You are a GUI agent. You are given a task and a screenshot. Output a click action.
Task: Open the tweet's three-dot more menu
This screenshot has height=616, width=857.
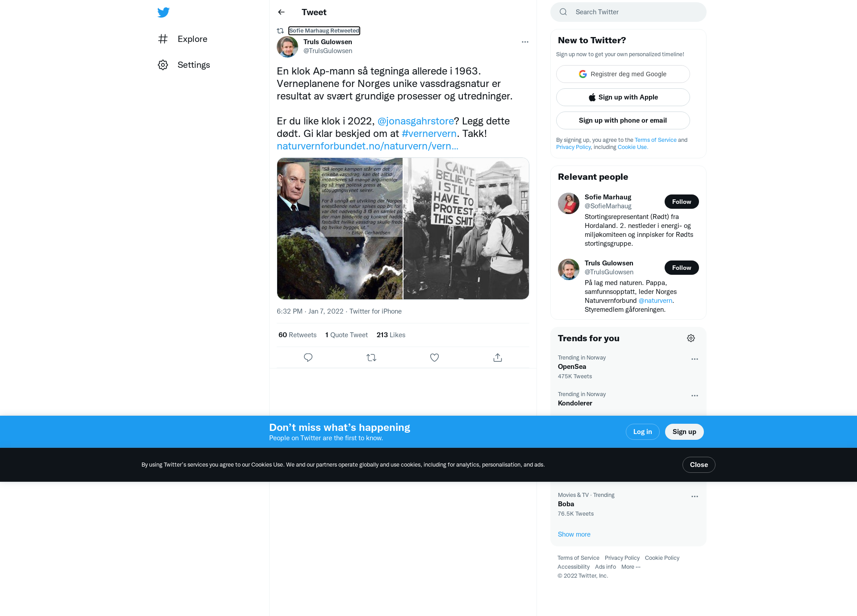tap(525, 42)
